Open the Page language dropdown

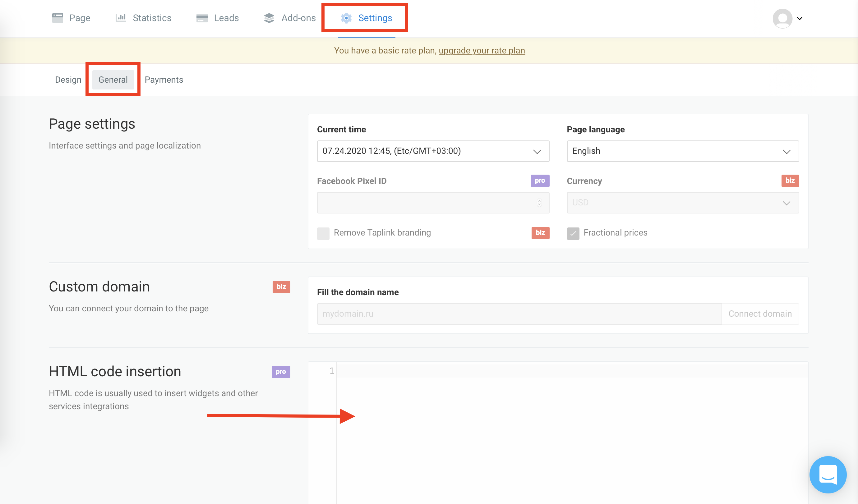(683, 151)
